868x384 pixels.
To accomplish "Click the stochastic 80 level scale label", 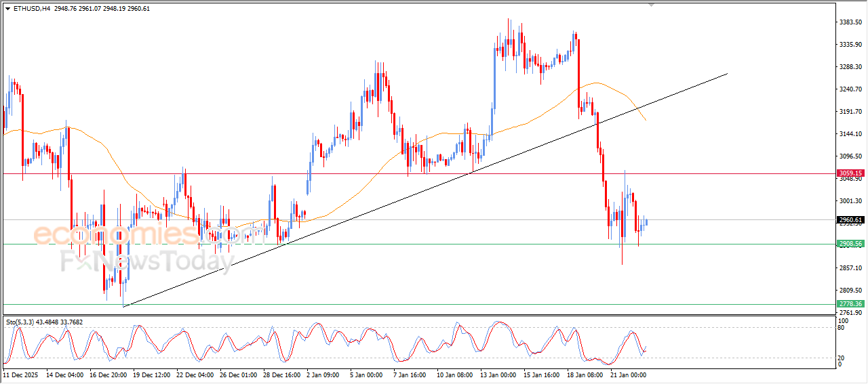I will [842, 328].
